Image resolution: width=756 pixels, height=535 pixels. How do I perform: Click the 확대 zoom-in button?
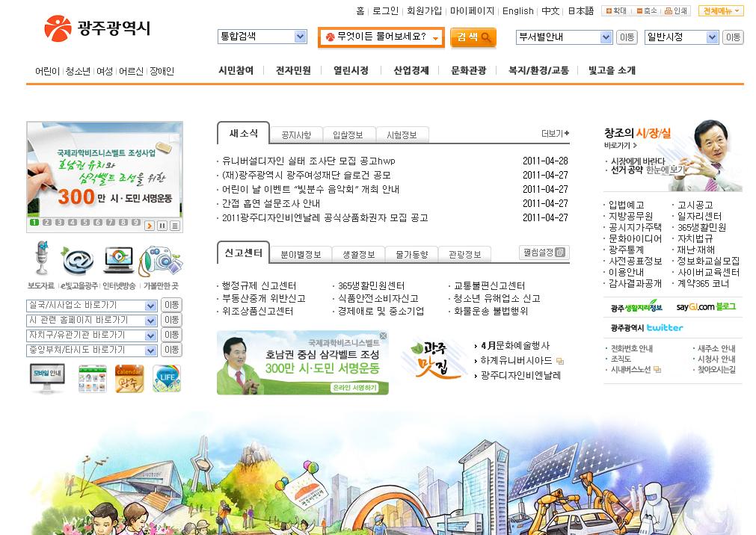(x=615, y=11)
